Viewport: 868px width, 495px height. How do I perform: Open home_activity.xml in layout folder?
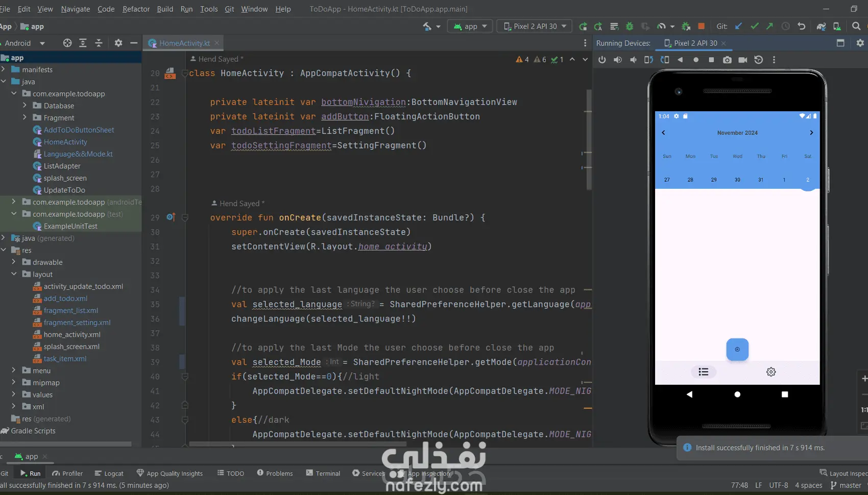point(72,334)
